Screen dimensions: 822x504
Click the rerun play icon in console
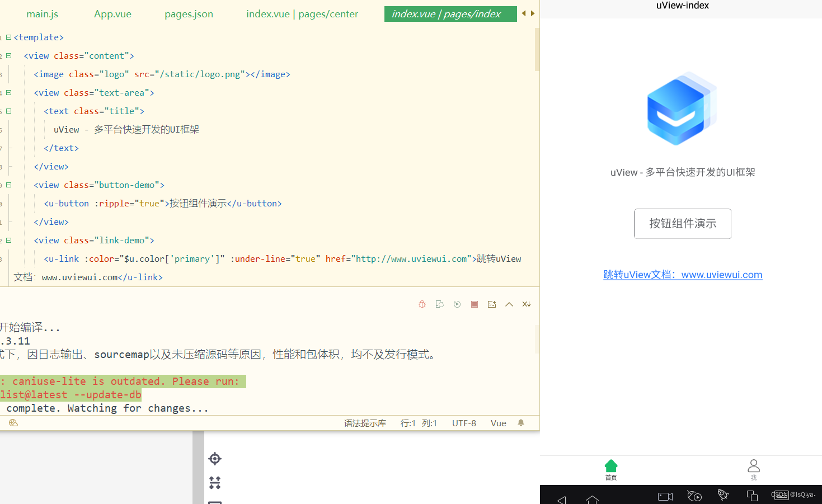point(457,304)
